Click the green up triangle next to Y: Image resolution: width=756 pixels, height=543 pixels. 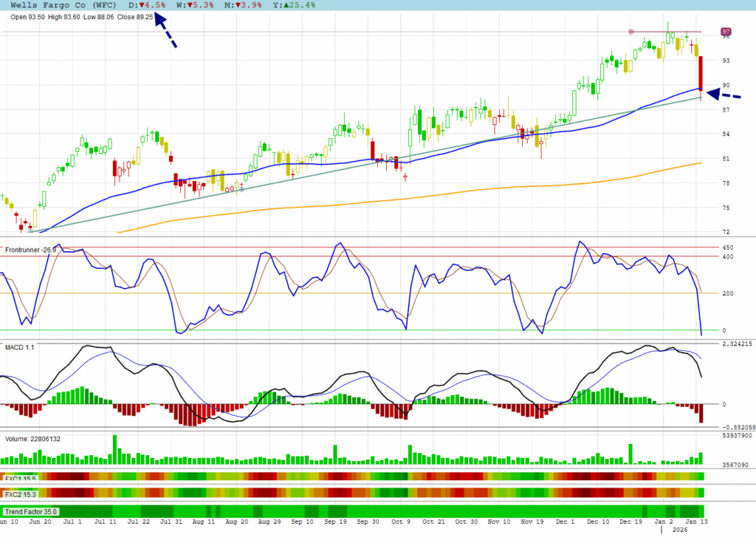[285, 5]
